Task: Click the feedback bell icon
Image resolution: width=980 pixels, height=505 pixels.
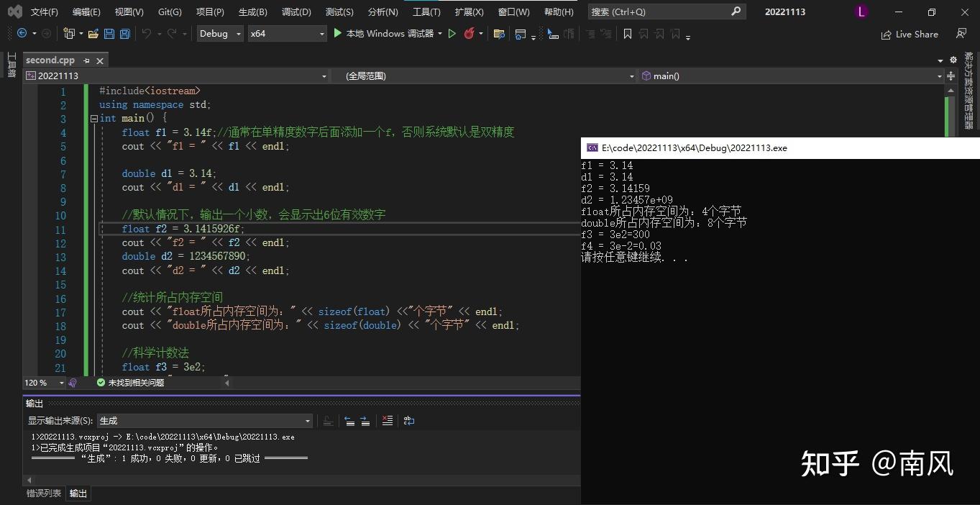Action: [962, 34]
